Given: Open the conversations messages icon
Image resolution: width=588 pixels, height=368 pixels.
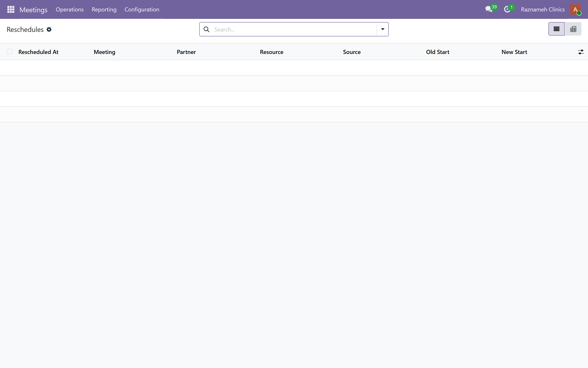Looking at the screenshot, I should point(489,9).
